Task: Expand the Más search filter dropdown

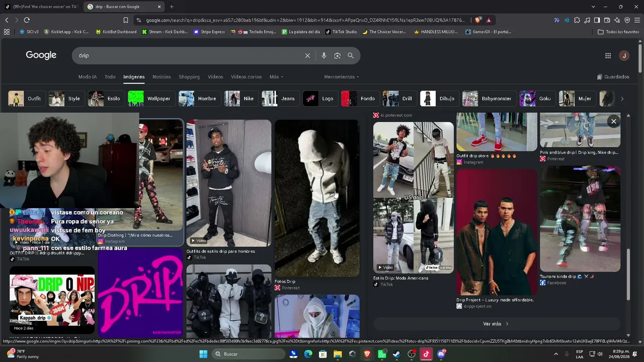Action: (x=276, y=77)
